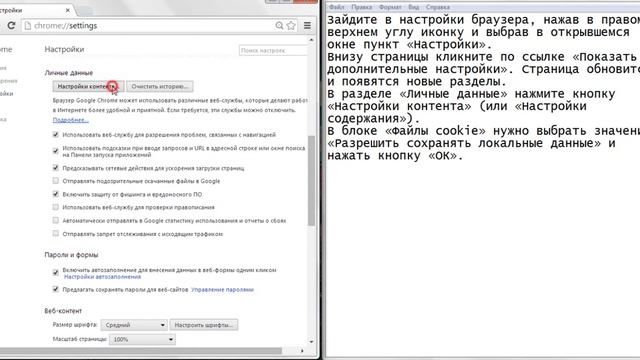Enable automatic usage statistics checkbox

point(56,220)
